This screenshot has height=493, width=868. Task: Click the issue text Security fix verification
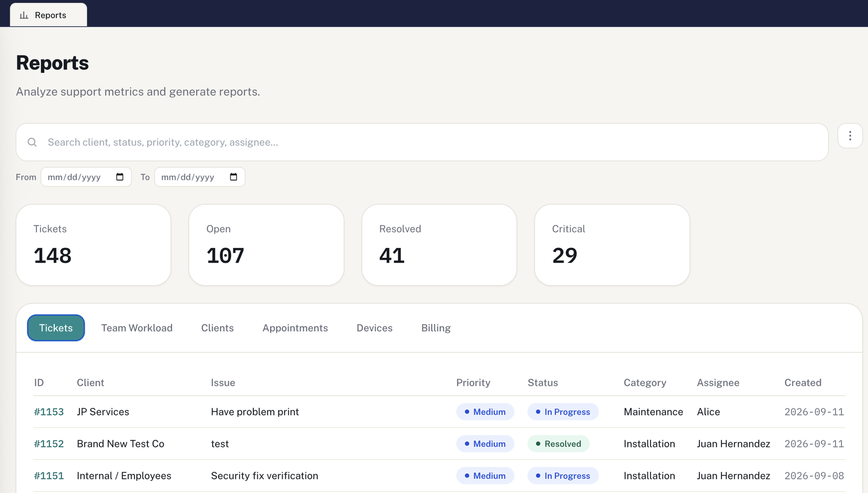pyautogui.click(x=264, y=476)
